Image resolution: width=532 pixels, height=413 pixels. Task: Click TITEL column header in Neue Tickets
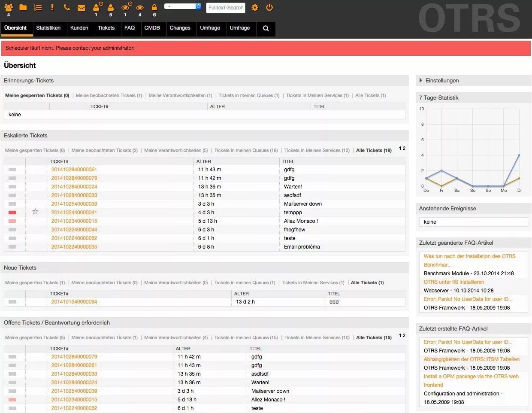coord(334,294)
